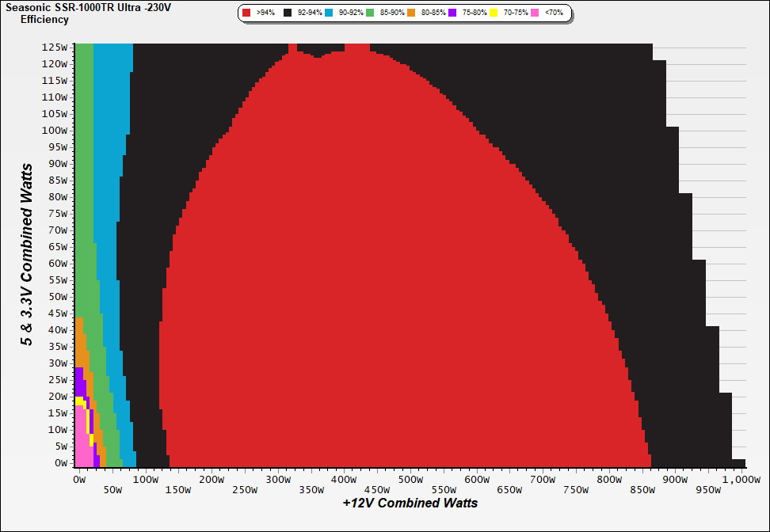This screenshot has width=770, height=532.
Task: Select the blue 90-92% legend swatch
Action: point(330,13)
